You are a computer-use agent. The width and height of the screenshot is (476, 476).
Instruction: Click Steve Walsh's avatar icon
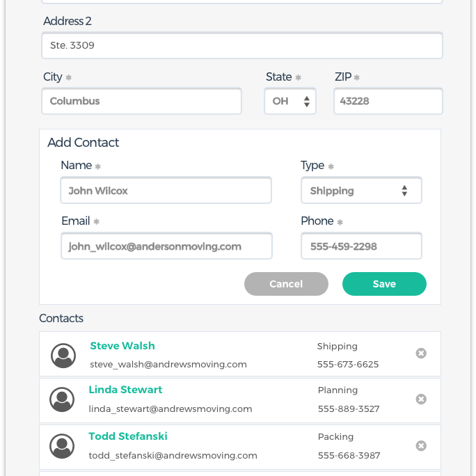63,356
